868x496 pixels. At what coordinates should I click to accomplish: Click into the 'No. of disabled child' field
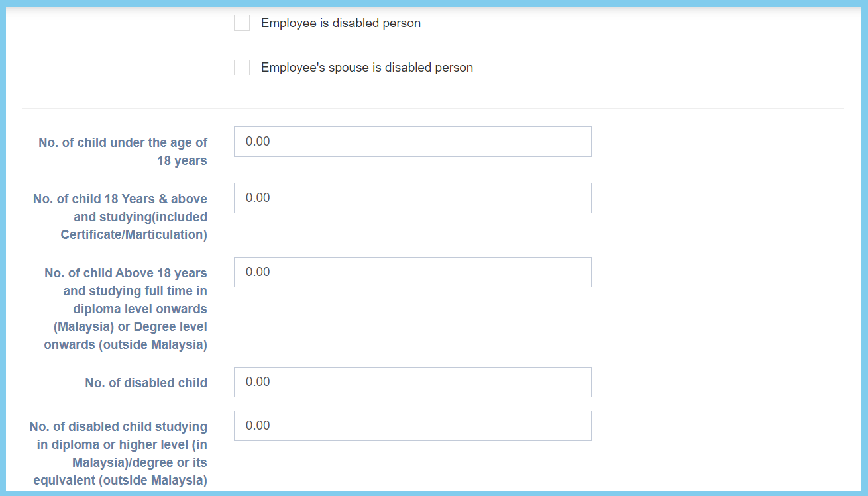pos(412,382)
